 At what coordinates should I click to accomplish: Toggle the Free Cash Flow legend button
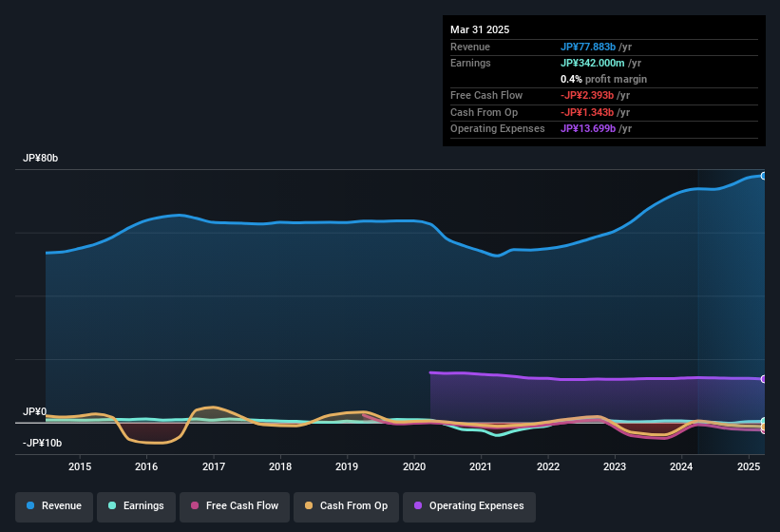[x=235, y=506]
